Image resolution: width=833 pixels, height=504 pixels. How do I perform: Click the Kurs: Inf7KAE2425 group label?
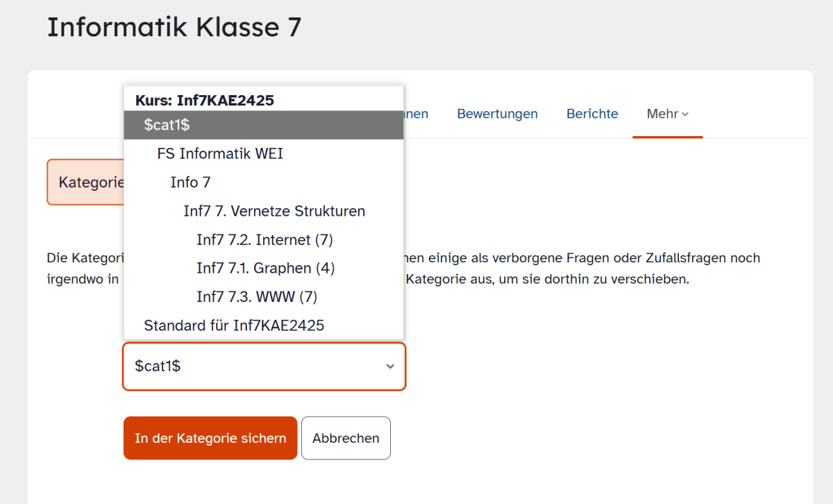205,100
